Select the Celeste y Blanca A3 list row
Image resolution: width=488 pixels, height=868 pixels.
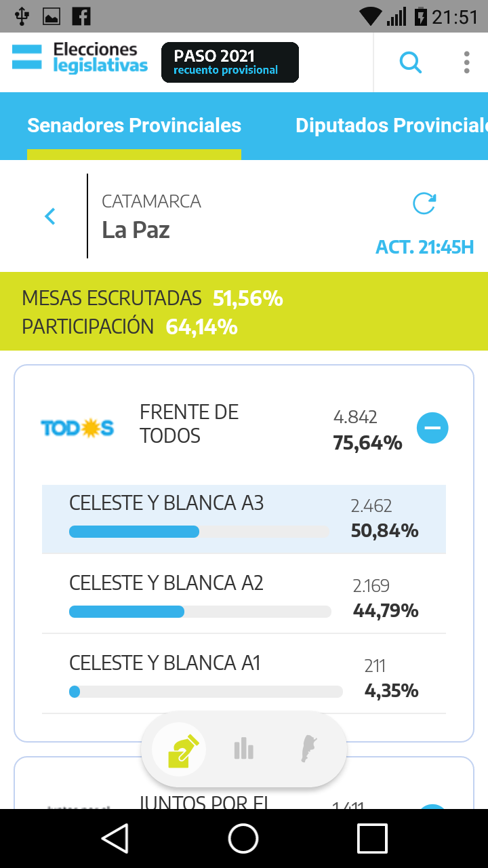tap(244, 519)
